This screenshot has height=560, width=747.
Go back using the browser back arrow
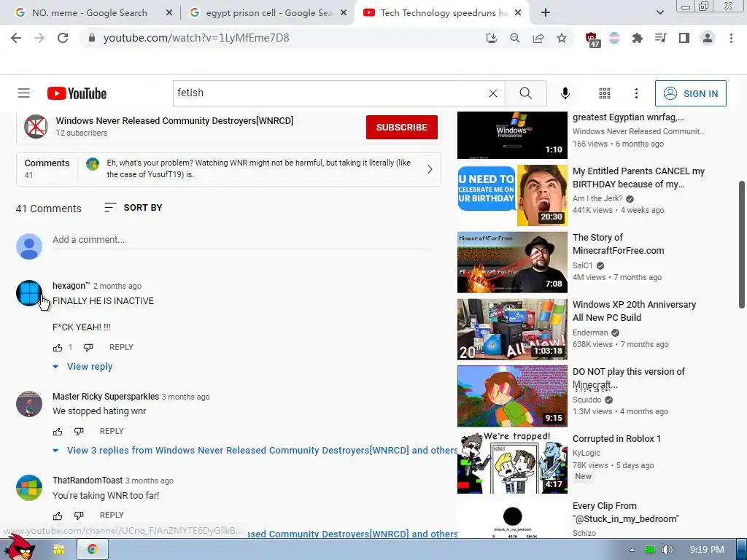[16, 38]
